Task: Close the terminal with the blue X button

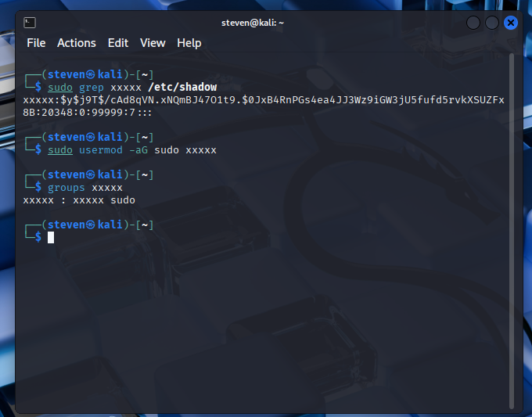Action: pyautogui.click(x=511, y=23)
